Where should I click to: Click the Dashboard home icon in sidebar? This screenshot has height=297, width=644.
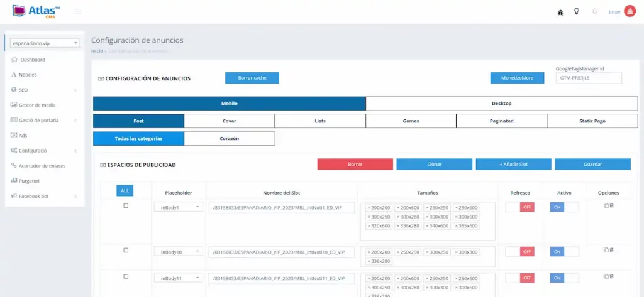[x=14, y=60]
